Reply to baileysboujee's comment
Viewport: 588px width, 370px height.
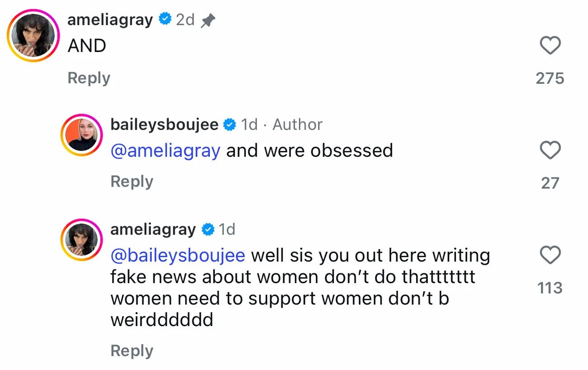coord(132,181)
